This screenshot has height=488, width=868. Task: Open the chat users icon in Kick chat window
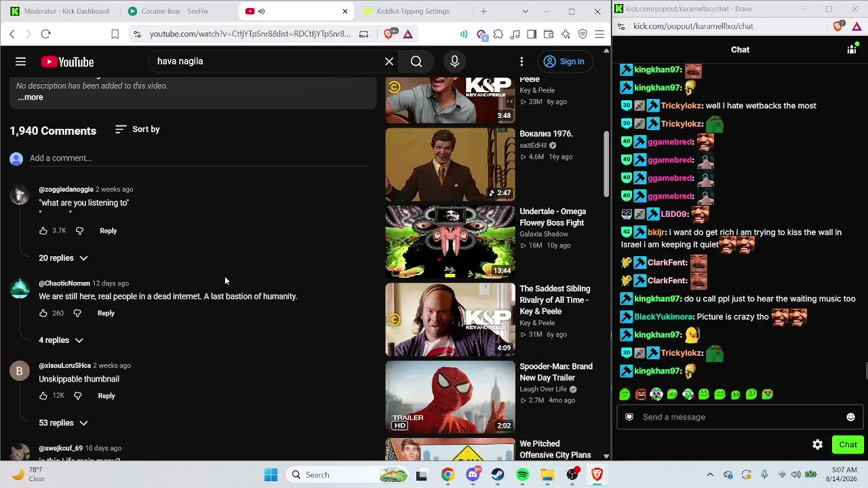tap(852, 49)
